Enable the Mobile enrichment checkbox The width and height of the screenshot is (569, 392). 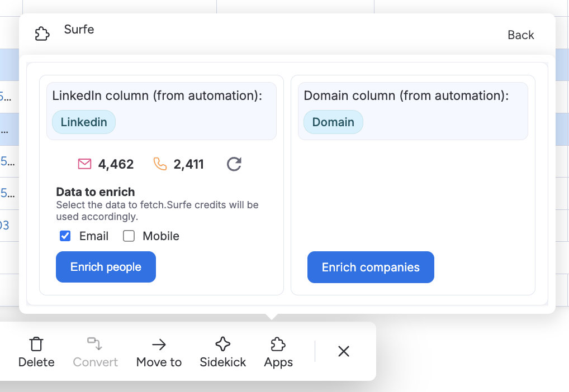click(x=129, y=236)
